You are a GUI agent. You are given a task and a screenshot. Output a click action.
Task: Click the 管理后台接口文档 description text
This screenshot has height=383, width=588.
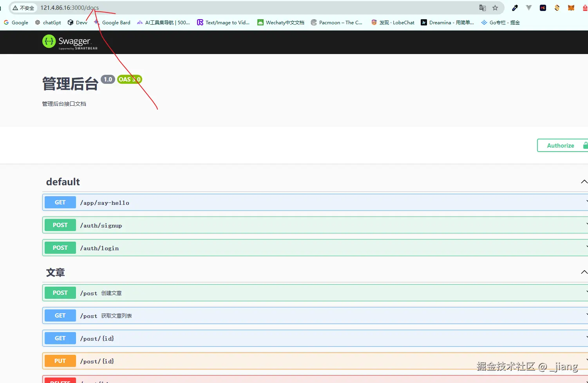(64, 104)
